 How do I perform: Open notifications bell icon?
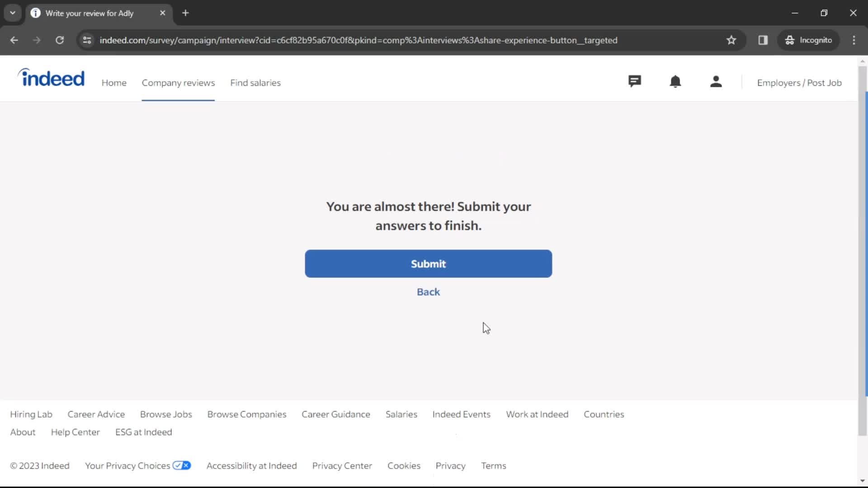[x=675, y=82]
